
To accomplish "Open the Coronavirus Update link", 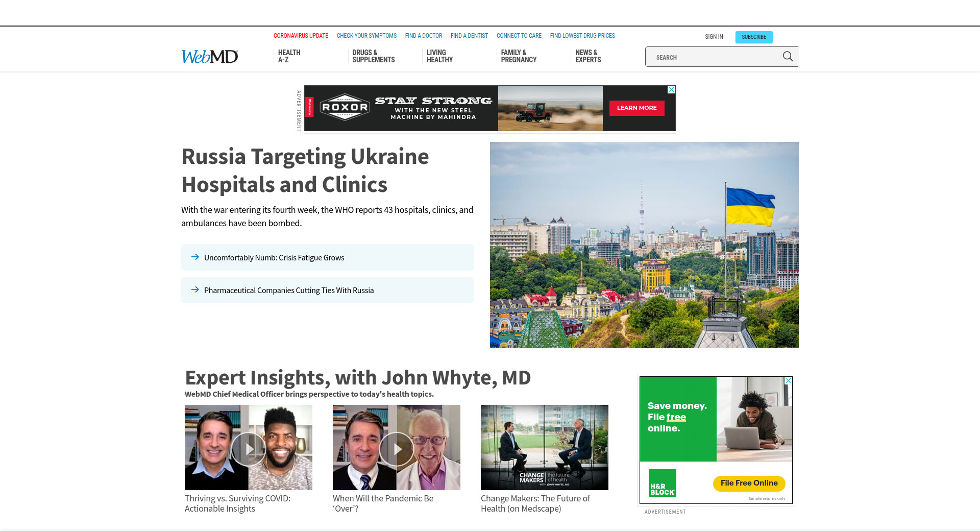I will pyautogui.click(x=301, y=36).
